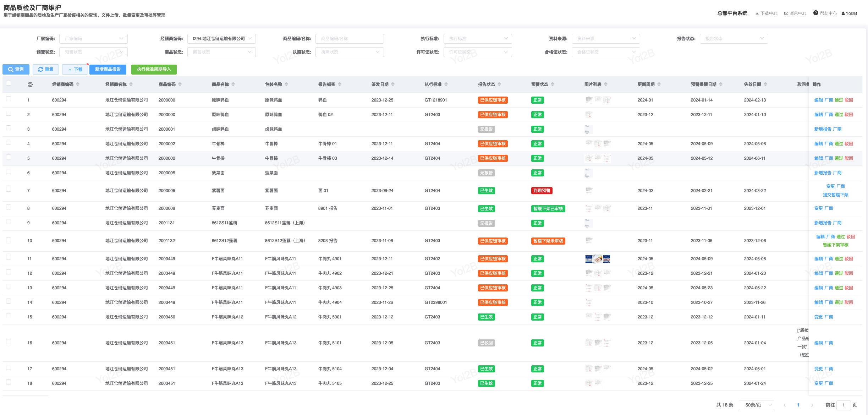
Task: Sort by 失效日期 column icon
Action: coord(765,84)
